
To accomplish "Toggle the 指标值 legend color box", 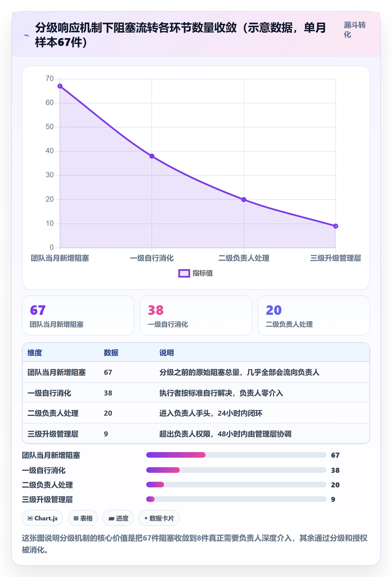I will [x=184, y=273].
